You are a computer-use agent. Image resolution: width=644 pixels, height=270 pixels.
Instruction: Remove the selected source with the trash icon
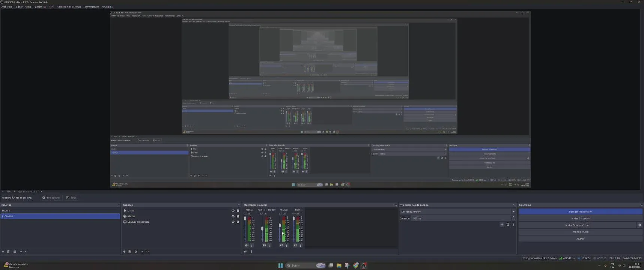coord(130,252)
